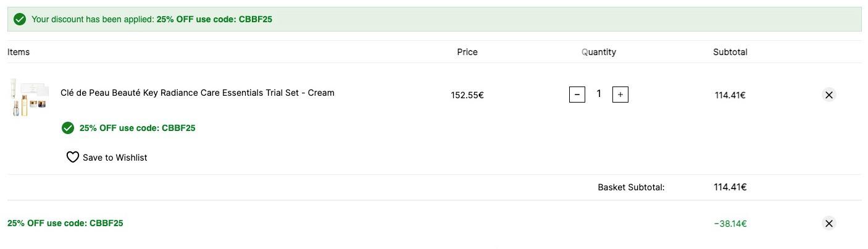Increase quantity with the plus button
Viewport: 868px width, 249px height.
pos(620,95)
